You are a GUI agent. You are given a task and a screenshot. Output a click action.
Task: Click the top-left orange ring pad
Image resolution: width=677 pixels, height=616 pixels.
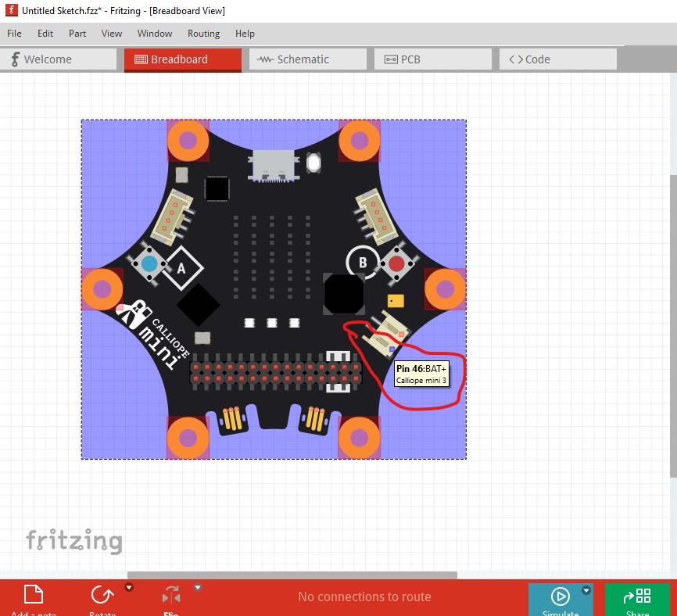188,140
